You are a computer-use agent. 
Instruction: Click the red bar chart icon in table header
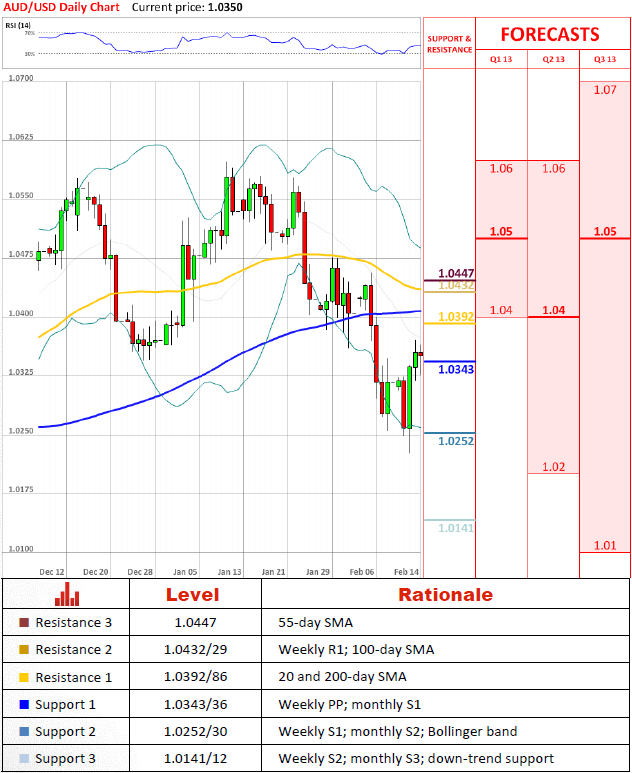point(67,594)
